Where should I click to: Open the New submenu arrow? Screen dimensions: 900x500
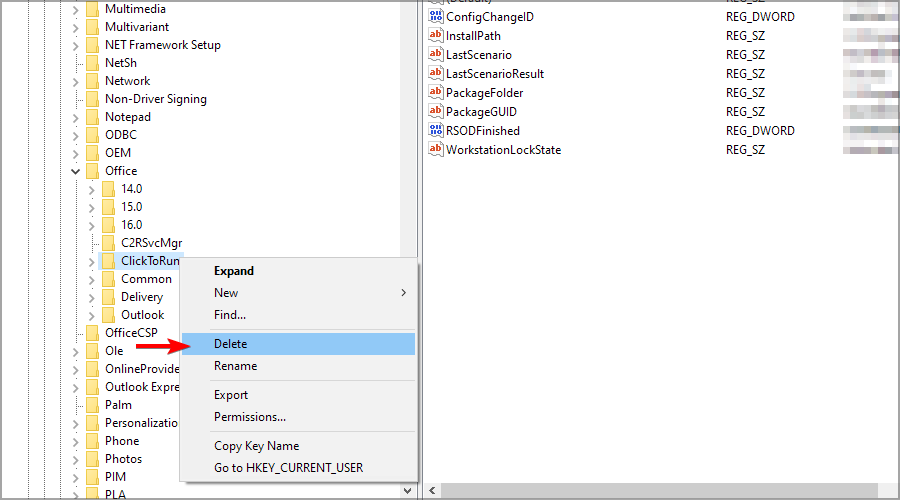404,293
